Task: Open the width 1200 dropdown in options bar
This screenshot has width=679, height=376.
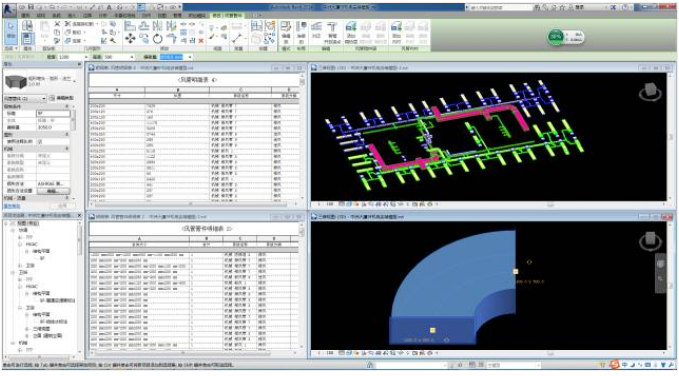Action: (x=86, y=57)
